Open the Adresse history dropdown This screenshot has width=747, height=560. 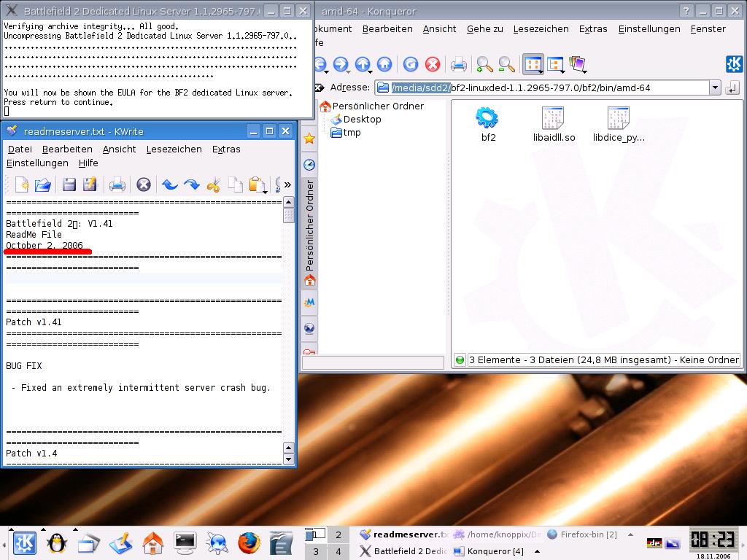click(x=715, y=87)
